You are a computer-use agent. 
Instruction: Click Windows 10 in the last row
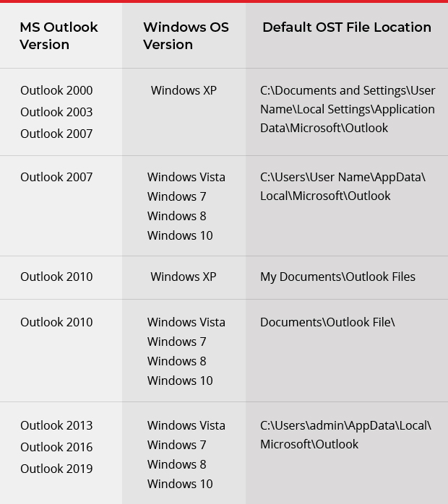click(180, 484)
